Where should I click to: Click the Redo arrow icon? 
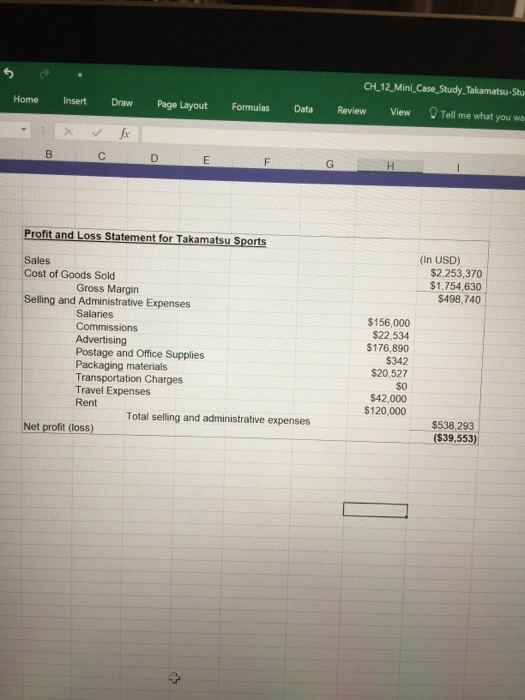(44, 74)
